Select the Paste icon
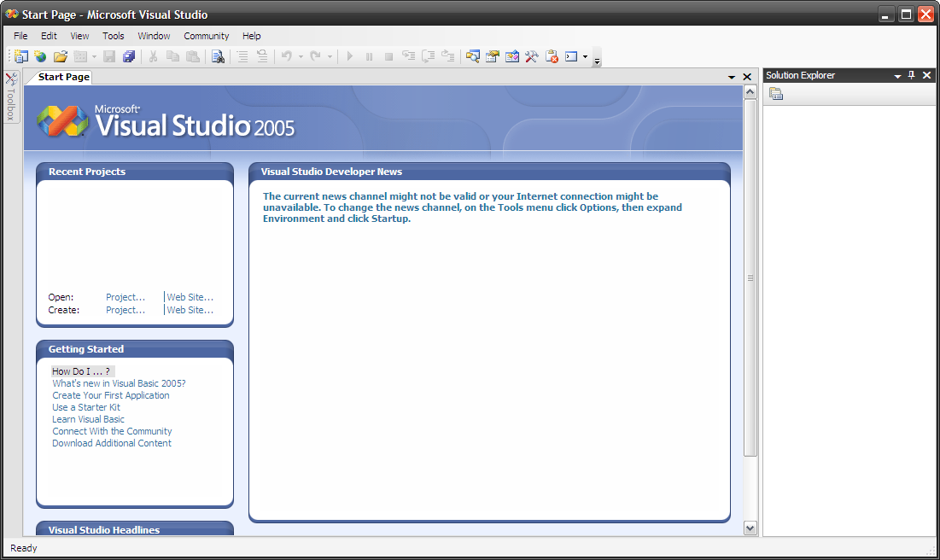 (192, 56)
